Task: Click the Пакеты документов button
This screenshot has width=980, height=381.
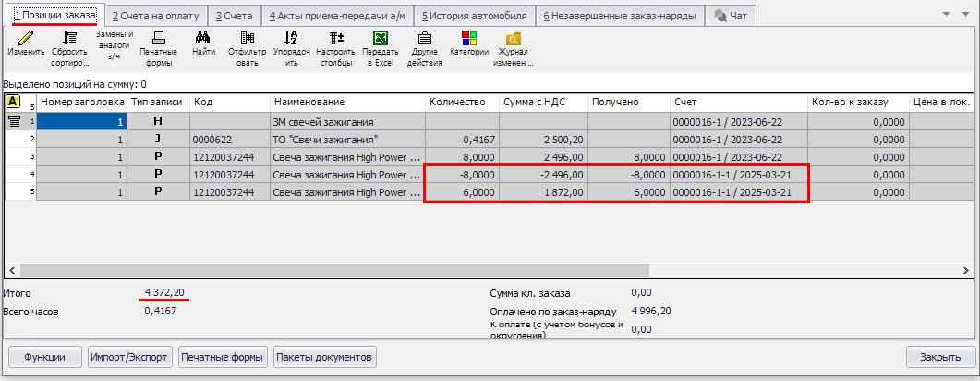Action: pos(323,357)
